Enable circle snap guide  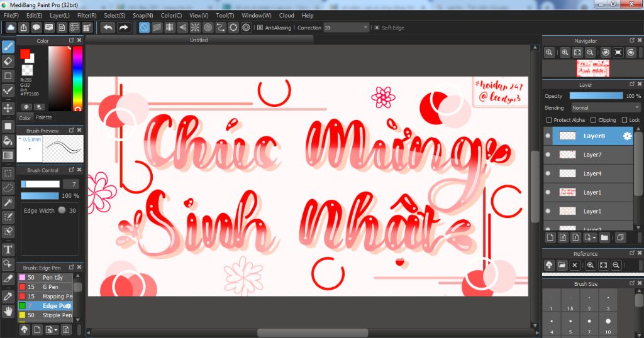[x=208, y=28]
